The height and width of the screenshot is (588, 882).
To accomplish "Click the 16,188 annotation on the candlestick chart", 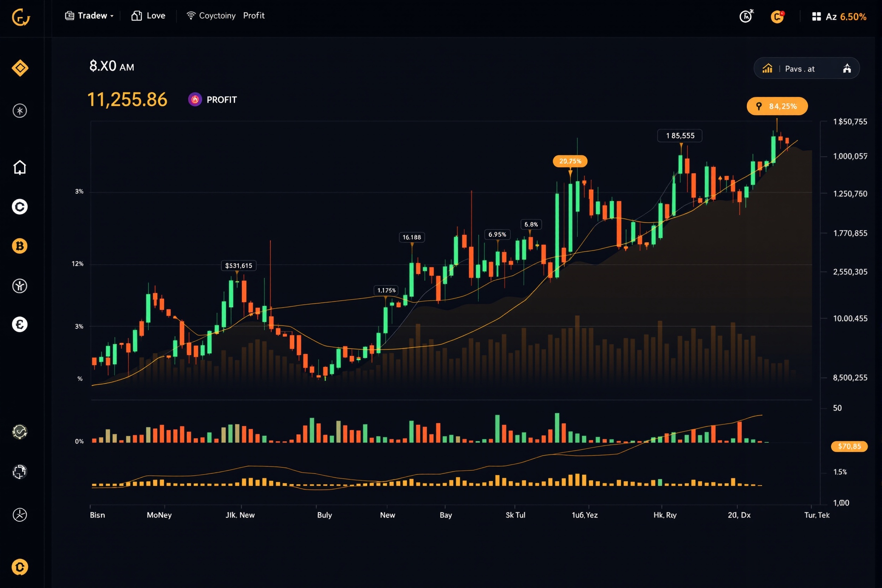I will click(x=412, y=237).
